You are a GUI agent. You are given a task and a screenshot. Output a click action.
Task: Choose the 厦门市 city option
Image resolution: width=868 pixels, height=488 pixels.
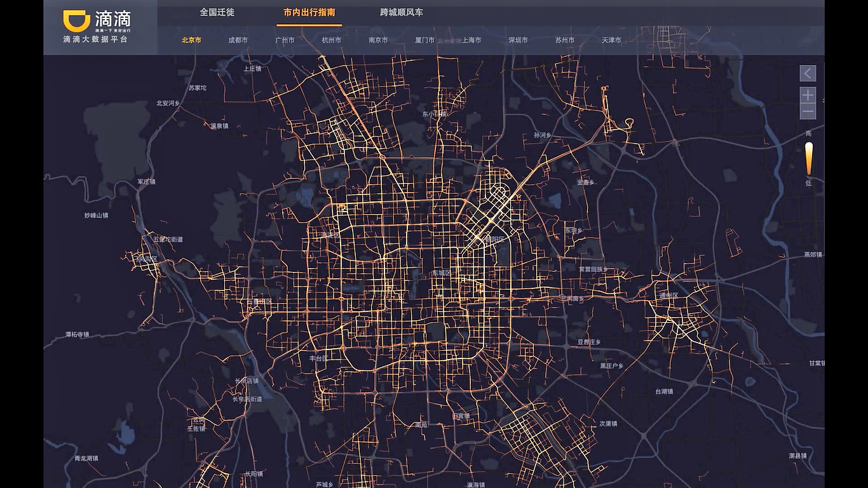[424, 40]
